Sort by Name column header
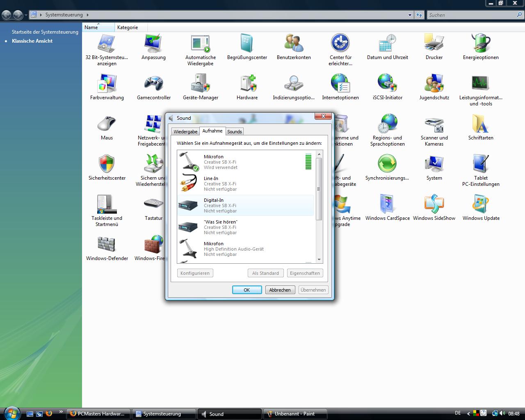Screen dimensions: 525x420 point(98,27)
